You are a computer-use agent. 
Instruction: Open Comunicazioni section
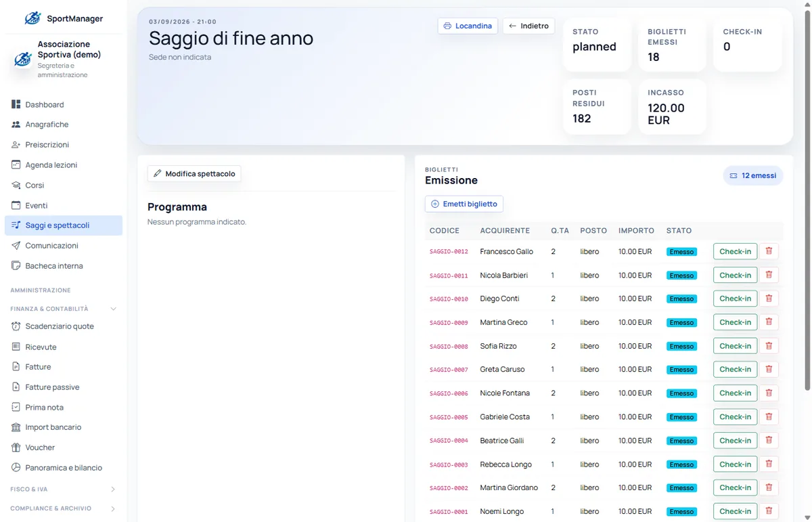point(64,245)
